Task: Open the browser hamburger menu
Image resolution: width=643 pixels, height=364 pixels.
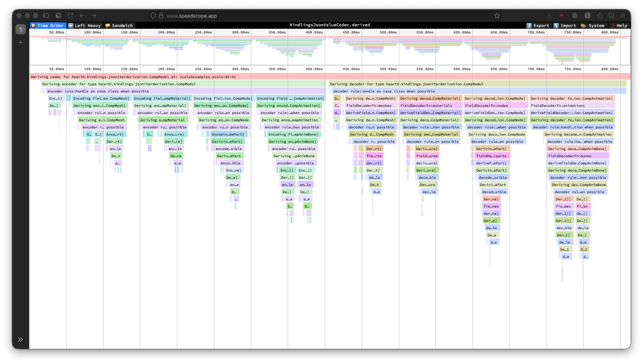Action: [623, 15]
